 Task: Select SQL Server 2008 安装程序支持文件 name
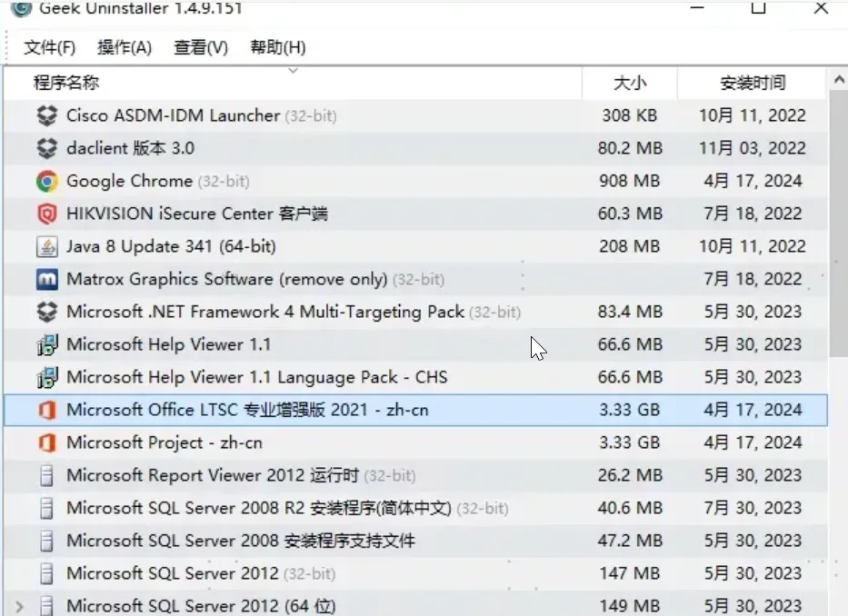(241, 541)
